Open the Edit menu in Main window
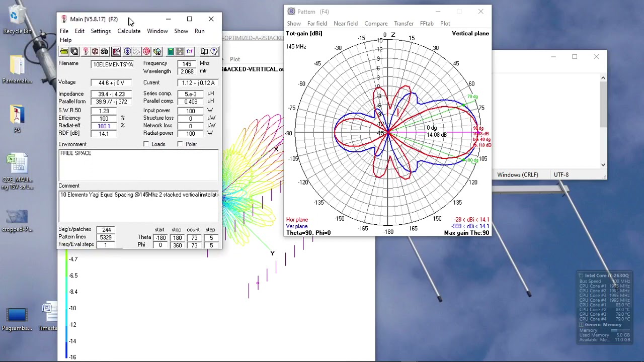The image size is (644, 362). tap(79, 31)
